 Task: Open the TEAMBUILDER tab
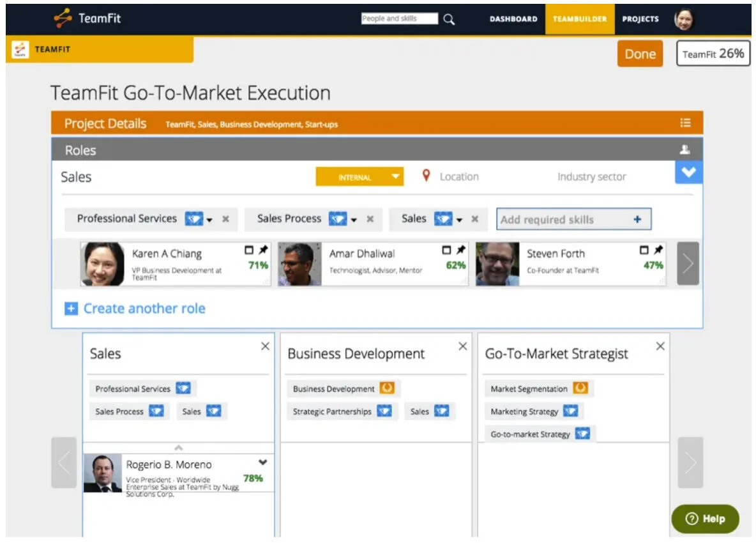pos(580,19)
